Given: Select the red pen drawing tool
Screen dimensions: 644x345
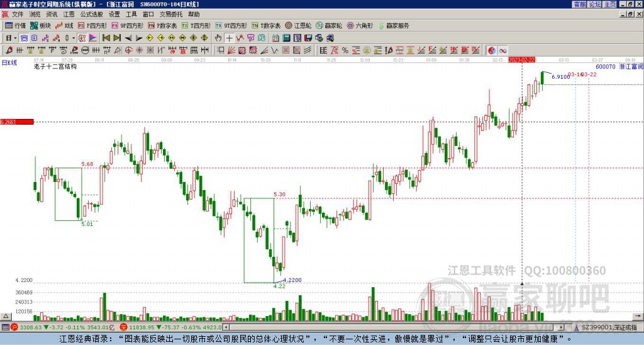Looking at the screenshot, I should [x=8, y=50].
